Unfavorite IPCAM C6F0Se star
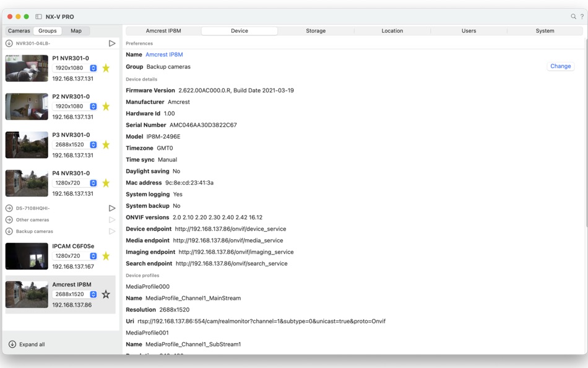588x368 pixels. (x=106, y=256)
